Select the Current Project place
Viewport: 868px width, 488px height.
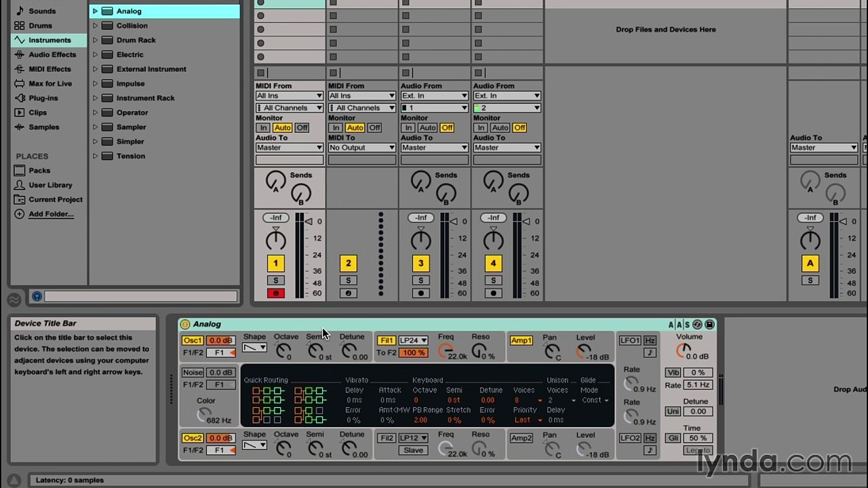[x=56, y=200]
